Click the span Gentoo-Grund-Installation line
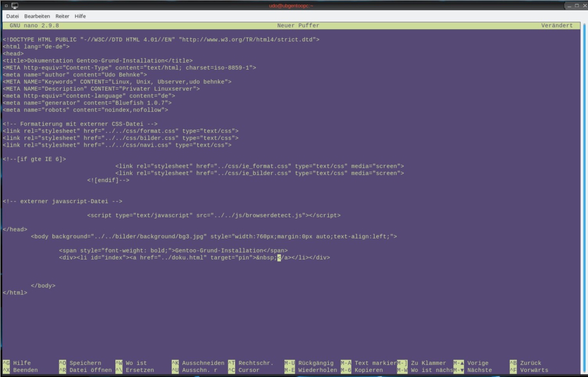Image resolution: width=588 pixels, height=377 pixels. (173, 250)
